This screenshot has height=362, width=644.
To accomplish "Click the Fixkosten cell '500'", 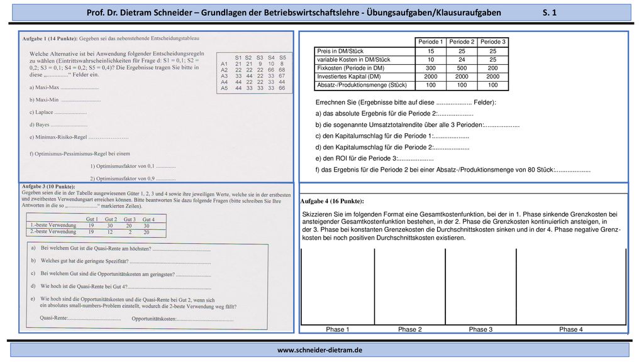I will [x=462, y=68].
